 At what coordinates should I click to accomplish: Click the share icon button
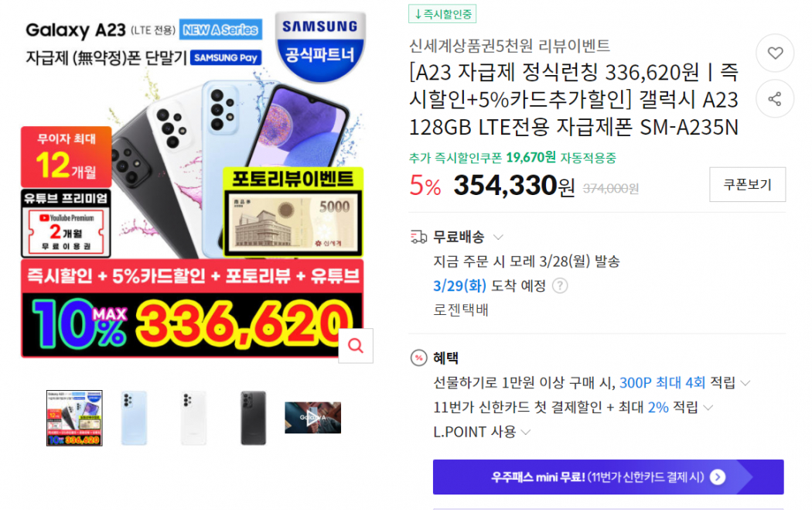(775, 98)
